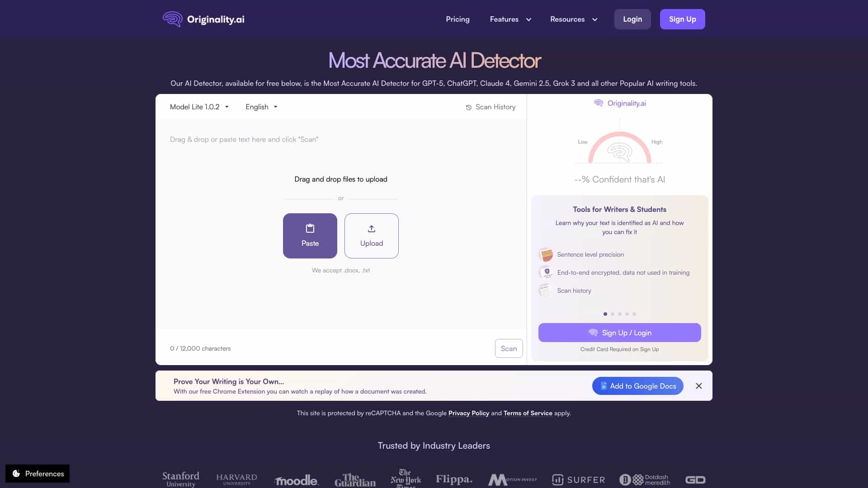
Task: Expand the Resources menu
Action: pos(574,19)
